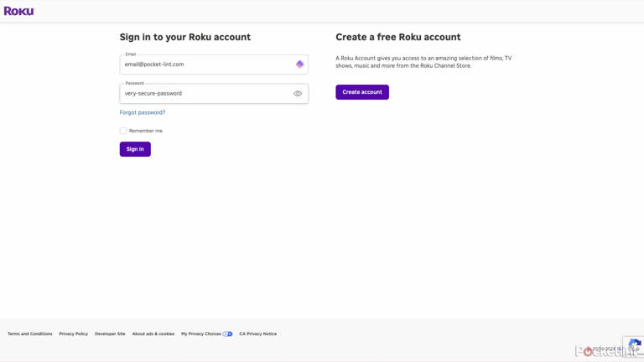This screenshot has height=362, width=644.
Task: Toggle password visibility with the eye icon
Action: pyautogui.click(x=298, y=94)
